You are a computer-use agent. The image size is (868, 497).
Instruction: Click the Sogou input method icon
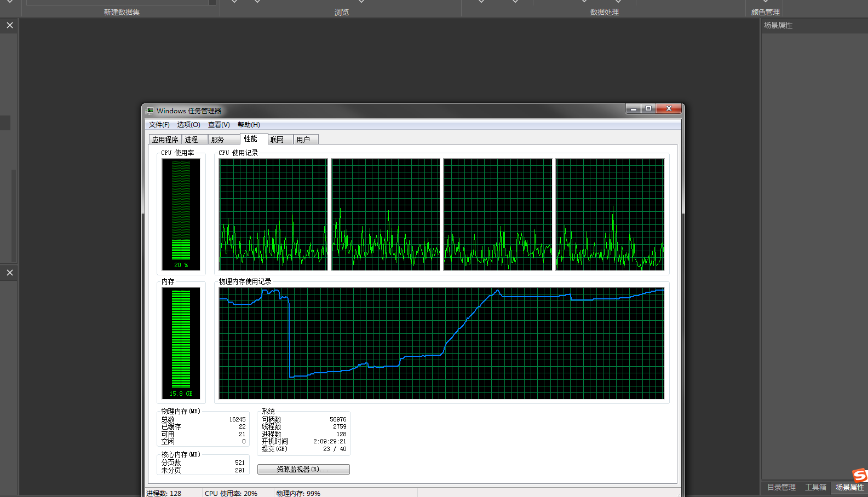860,475
